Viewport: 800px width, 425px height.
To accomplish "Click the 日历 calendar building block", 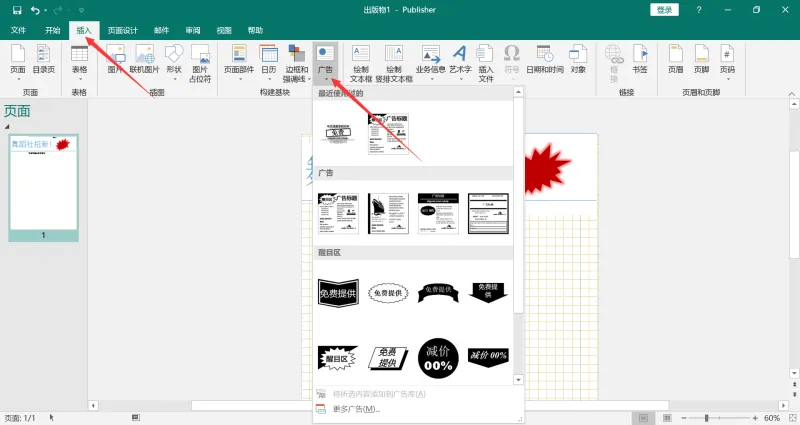I will [269, 62].
